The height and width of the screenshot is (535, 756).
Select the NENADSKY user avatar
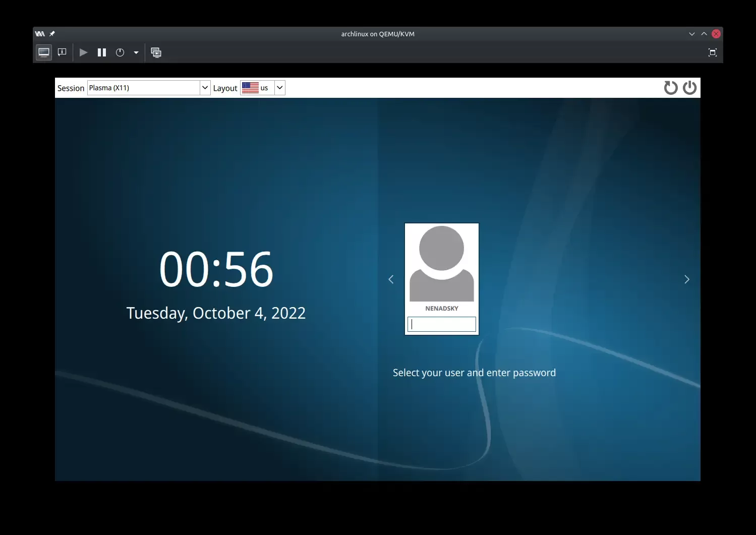442,264
